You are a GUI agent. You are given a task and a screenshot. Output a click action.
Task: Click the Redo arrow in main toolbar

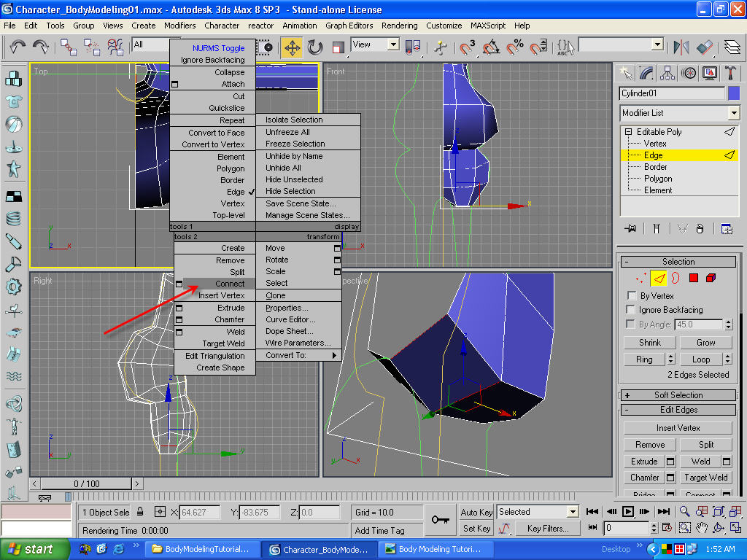click(x=41, y=47)
